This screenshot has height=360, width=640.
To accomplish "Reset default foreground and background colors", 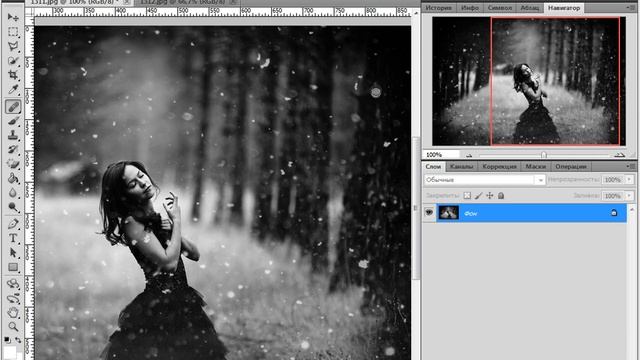I will point(7,340).
